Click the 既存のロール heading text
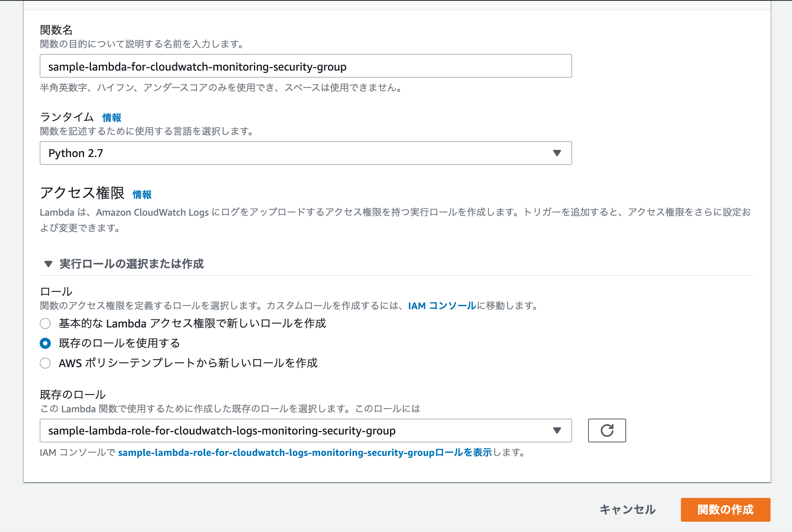The width and height of the screenshot is (792, 532). [x=73, y=395]
